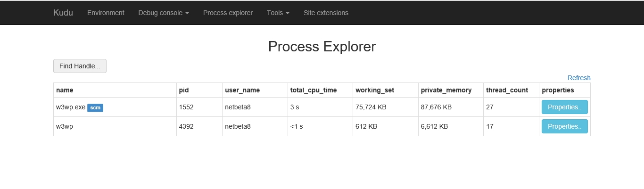
Task: Click the pid column header
Action: (184, 90)
